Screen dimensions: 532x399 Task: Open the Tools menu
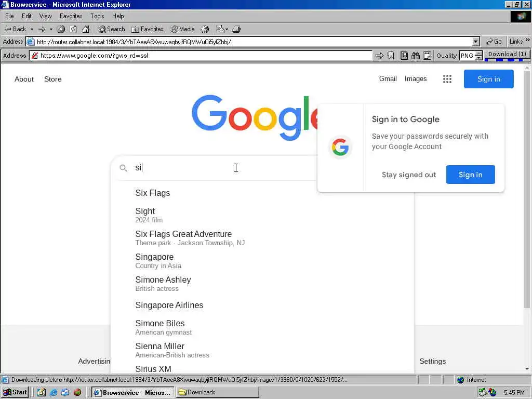(97, 16)
